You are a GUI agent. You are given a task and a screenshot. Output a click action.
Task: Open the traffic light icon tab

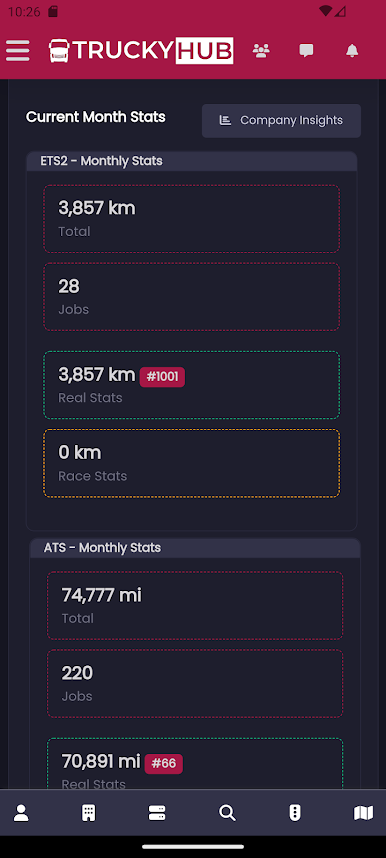295,813
